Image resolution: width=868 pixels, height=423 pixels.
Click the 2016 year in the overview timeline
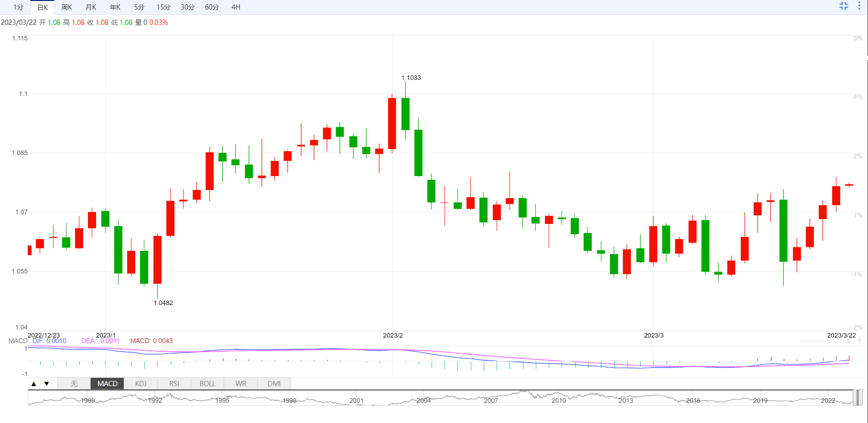coord(693,401)
